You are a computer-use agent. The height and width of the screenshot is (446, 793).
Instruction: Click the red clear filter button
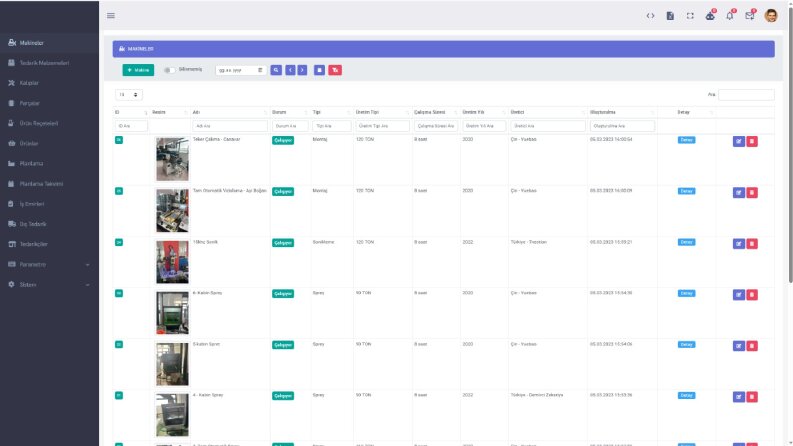(335, 70)
